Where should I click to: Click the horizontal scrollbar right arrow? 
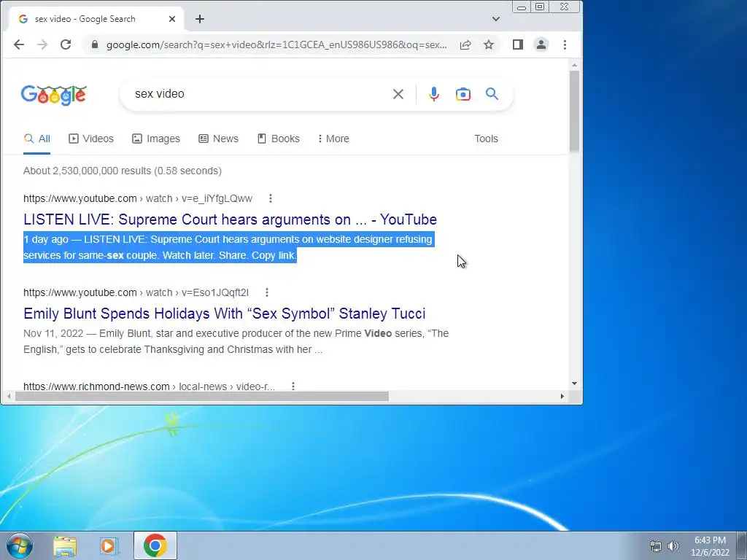(562, 396)
